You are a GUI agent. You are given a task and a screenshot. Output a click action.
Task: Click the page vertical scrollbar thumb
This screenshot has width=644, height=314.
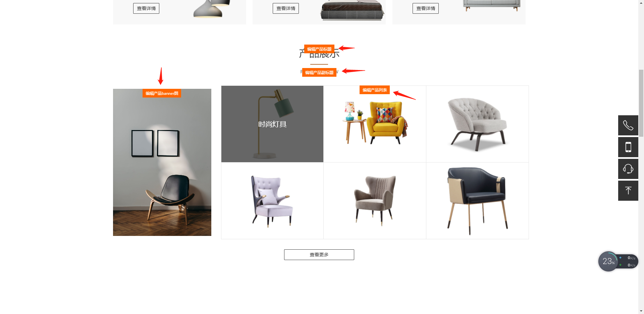[641, 103]
